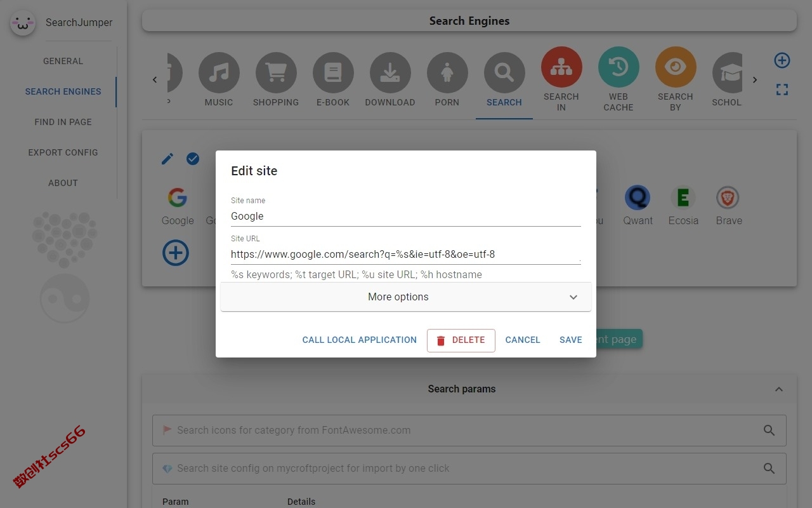Image resolution: width=812 pixels, height=508 pixels.
Task: Cancel the Edit site dialog
Action: click(x=523, y=340)
